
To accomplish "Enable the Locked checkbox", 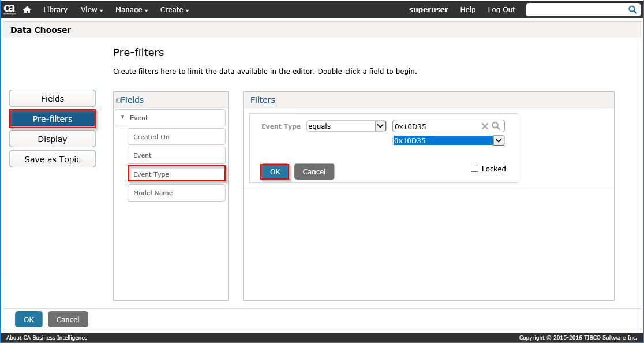I will (x=475, y=169).
